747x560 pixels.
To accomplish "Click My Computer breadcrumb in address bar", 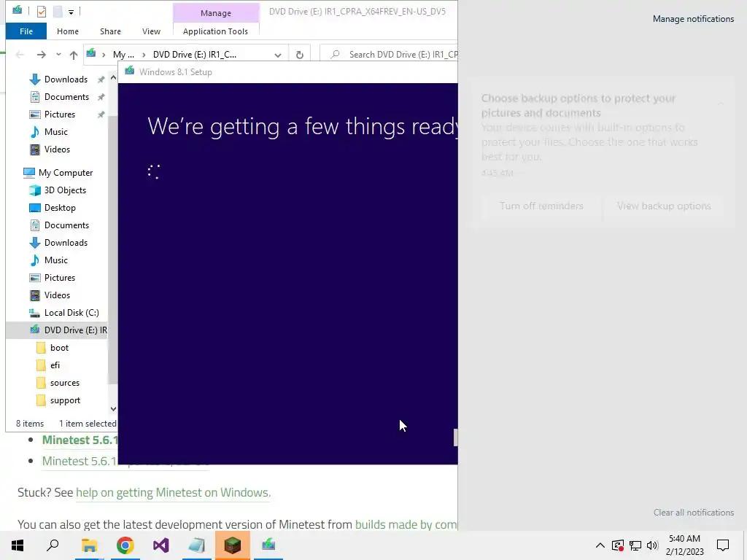I will [123, 55].
